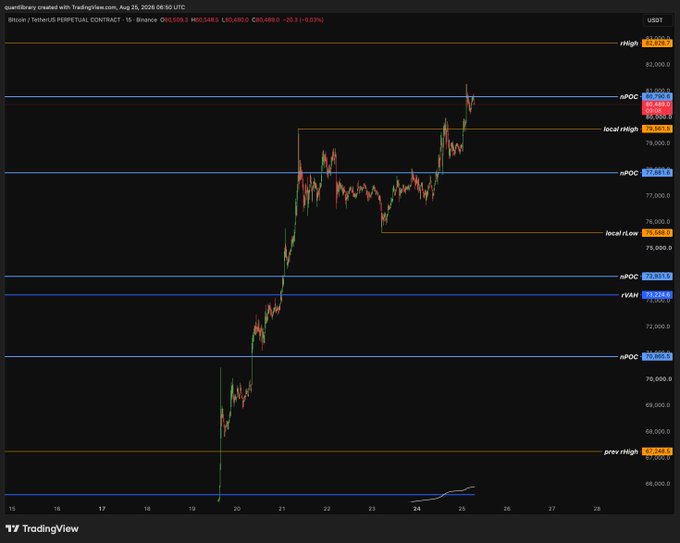This screenshot has width=680, height=543.
Task: Click the 82,828.7 orange price tag
Action: 657,43
